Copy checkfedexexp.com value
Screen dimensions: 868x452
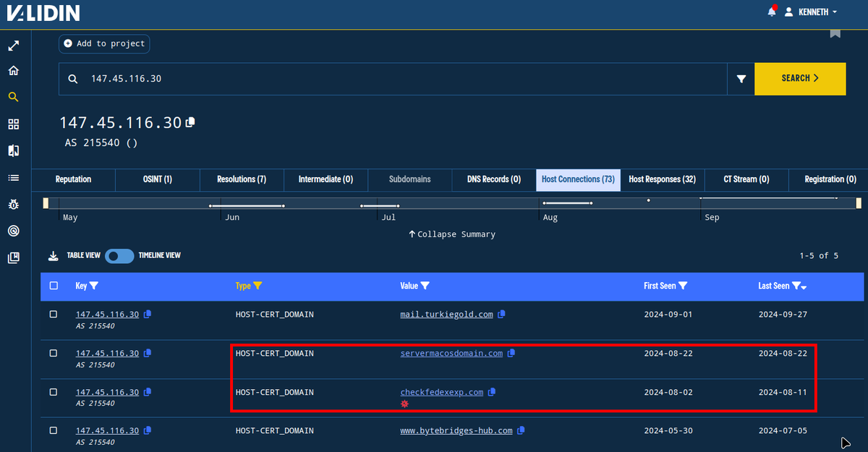492,392
